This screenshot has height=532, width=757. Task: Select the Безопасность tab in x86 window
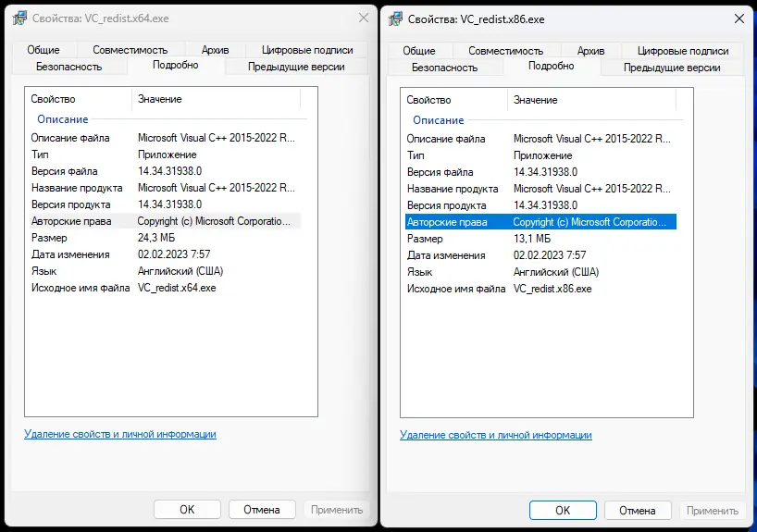(444, 68)
